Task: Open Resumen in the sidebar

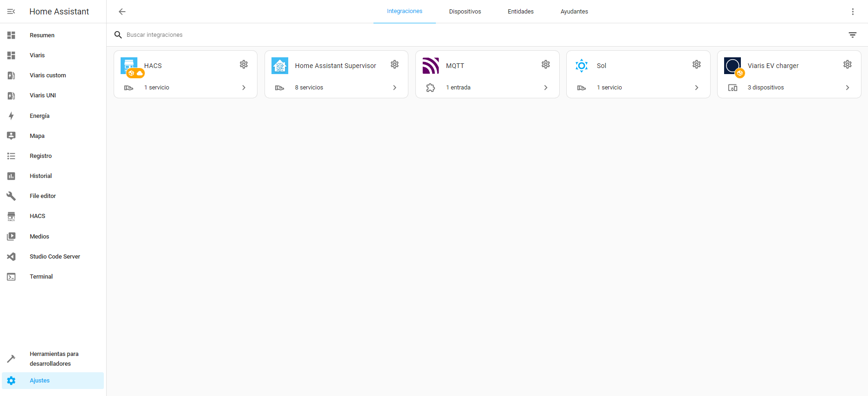Action: pos(42,35)
